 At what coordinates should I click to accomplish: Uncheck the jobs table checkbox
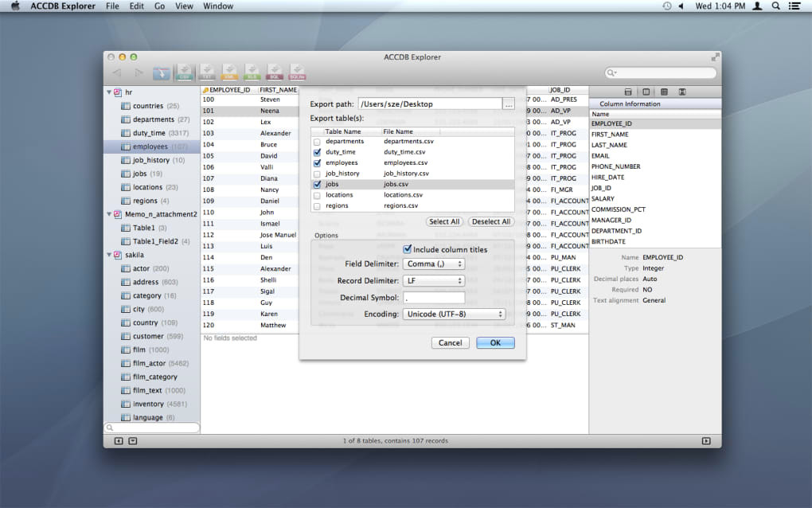pos(317,185)
